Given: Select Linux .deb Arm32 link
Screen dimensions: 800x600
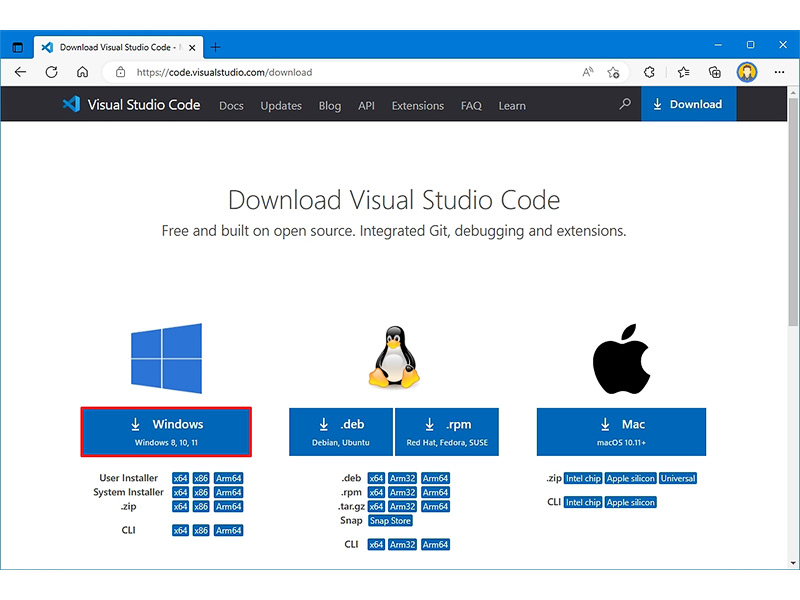Looking at the screenshot, I should pos(403,478).
